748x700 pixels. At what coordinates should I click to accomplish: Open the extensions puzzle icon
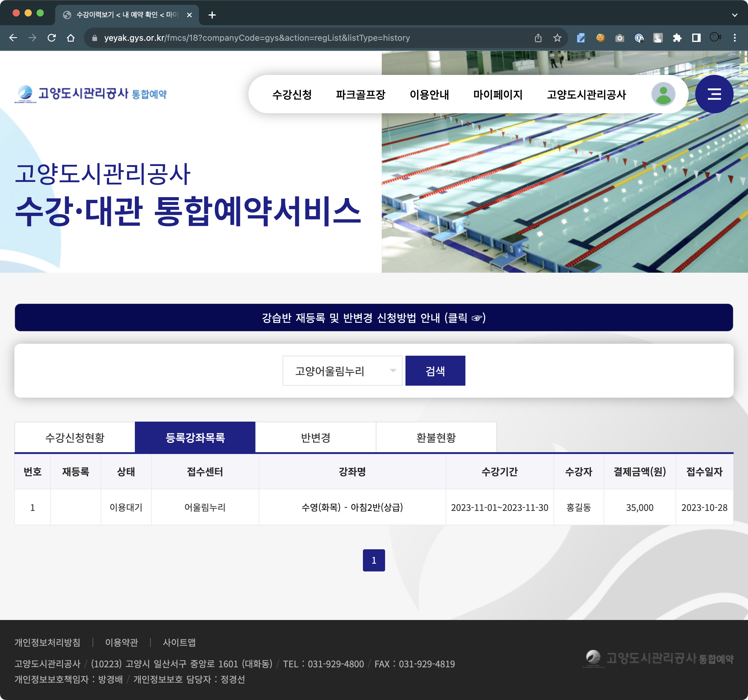tap(677, 38)
